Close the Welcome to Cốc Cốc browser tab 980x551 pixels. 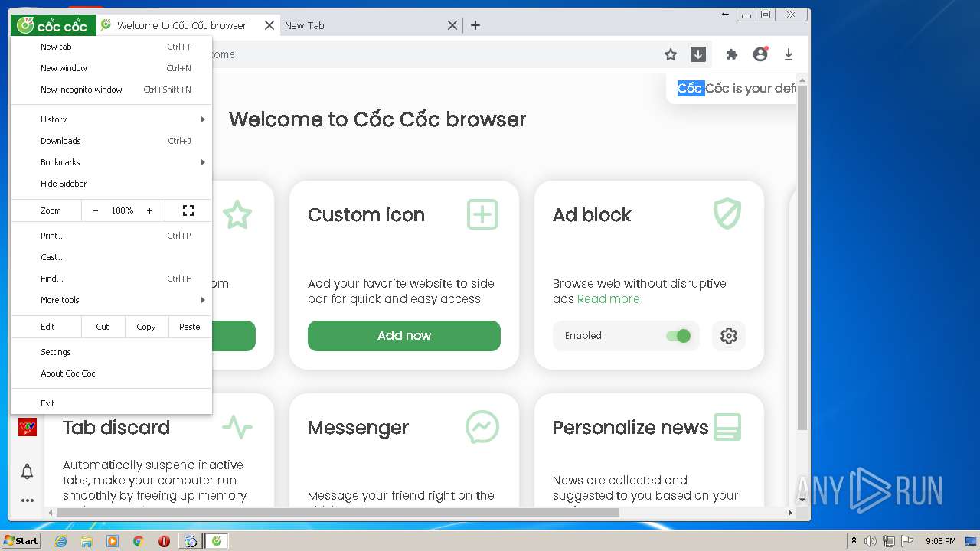click(x=269, y=25)
